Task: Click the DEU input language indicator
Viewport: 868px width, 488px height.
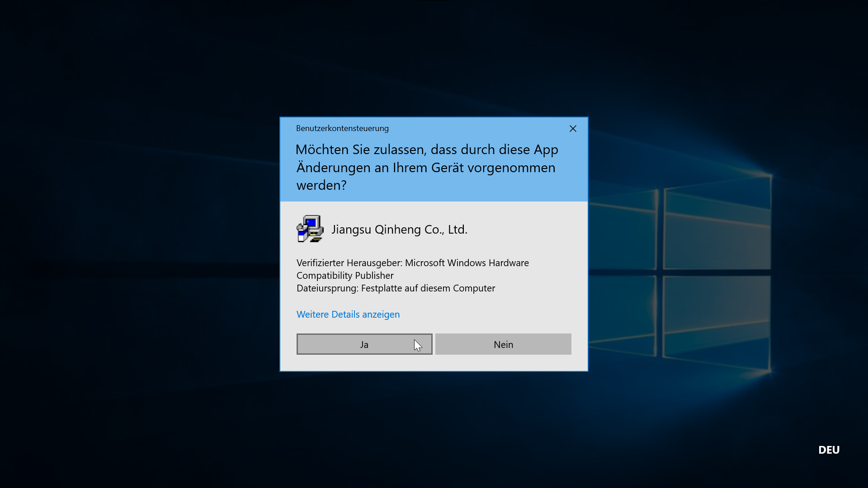Action: pyautogui.click(x=829, y=450)
